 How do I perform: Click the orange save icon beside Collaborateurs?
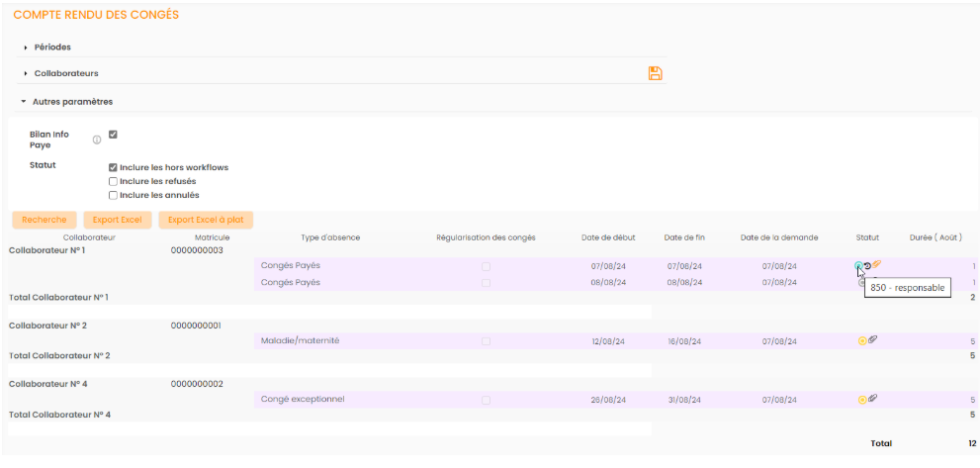[655, 73]
